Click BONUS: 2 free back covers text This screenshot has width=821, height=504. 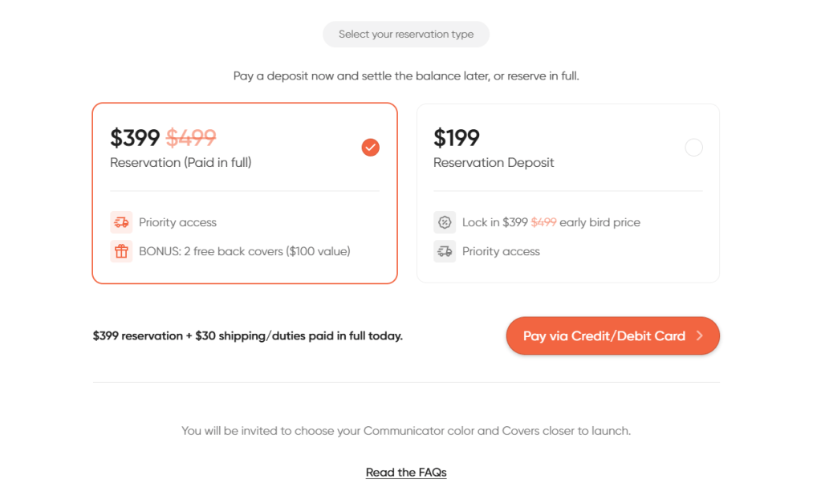[245, 251]
